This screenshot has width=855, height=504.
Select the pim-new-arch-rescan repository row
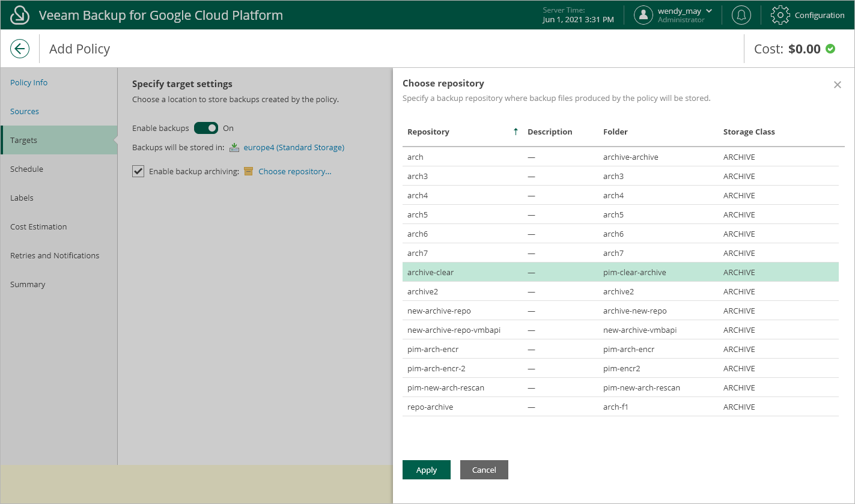pos(621,387)
